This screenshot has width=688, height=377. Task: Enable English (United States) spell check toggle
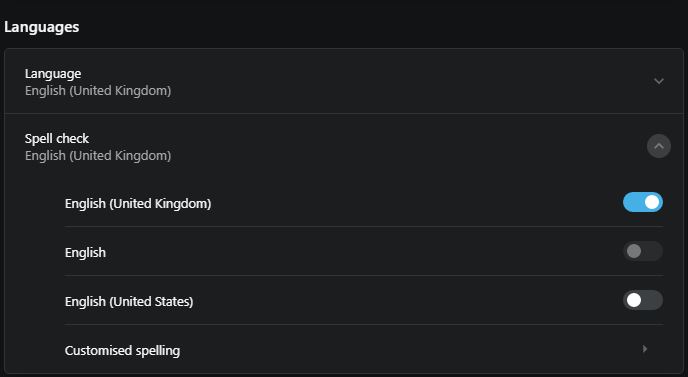pyautogui.click(x=643, y=301)
